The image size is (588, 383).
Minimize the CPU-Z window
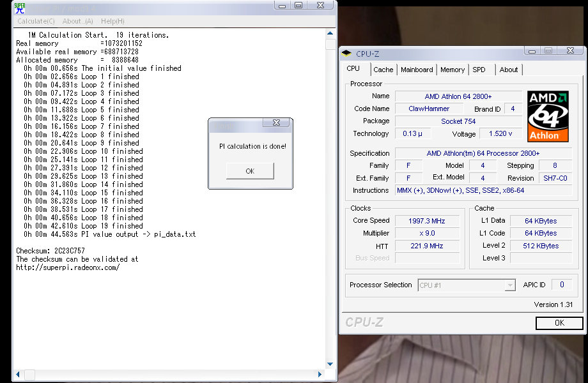[532, 51]
